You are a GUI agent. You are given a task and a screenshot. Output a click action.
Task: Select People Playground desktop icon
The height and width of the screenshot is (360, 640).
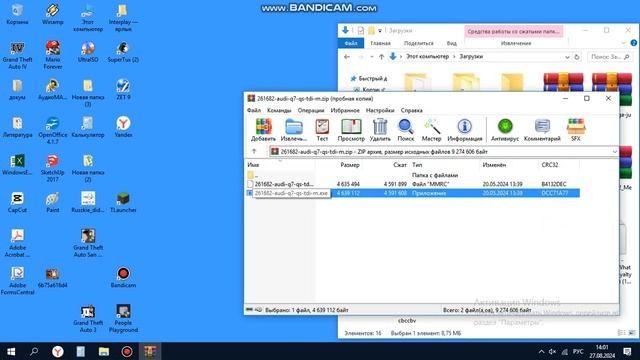[123, 319]
